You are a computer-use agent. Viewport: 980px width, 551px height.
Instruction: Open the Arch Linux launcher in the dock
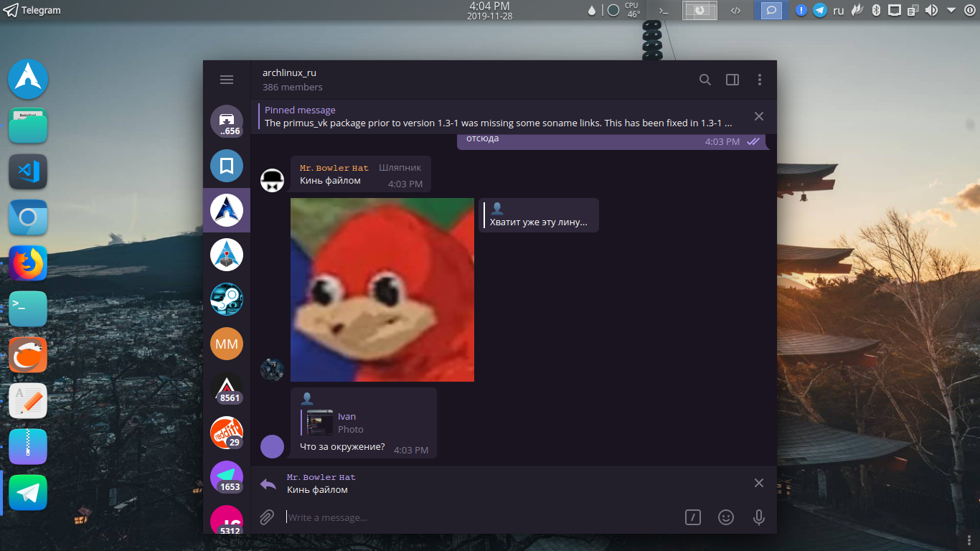click(28, 80)
